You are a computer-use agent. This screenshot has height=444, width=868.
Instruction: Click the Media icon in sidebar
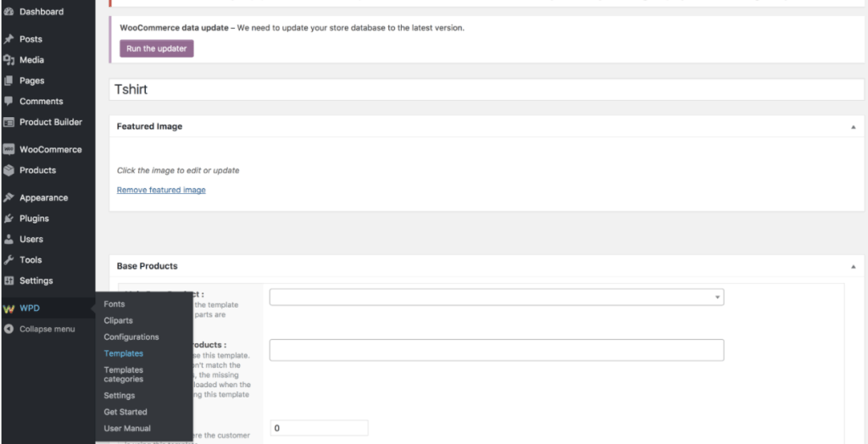coord(9,60)
